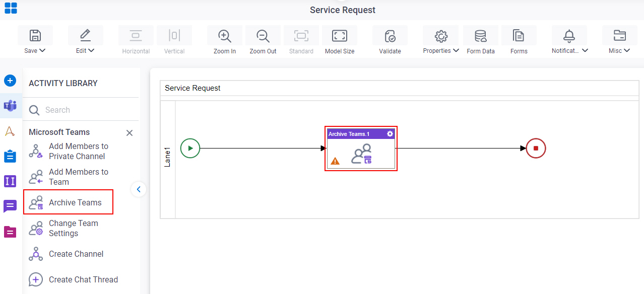Click the Validate icon
Image resolution: width=644 pixels, height=294 pixels.
click(x=390, y=36)
